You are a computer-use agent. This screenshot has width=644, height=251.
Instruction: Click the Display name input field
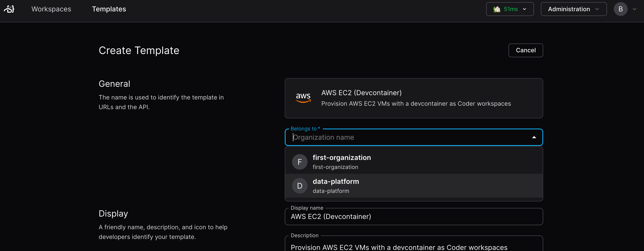point(414,217)
